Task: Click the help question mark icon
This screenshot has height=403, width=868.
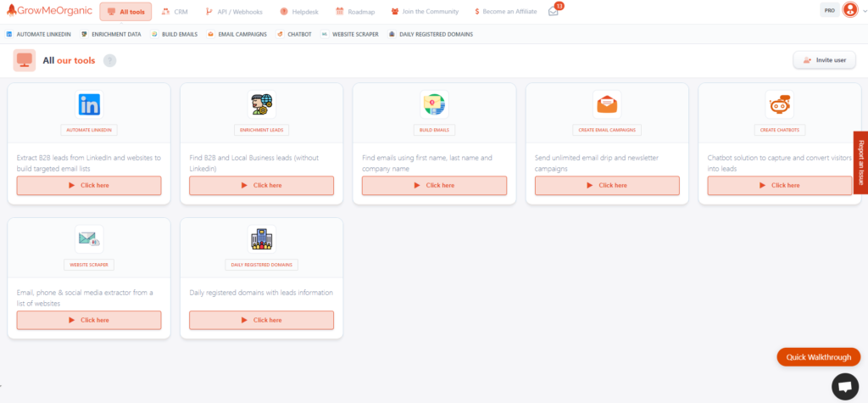Action: (x=109, y=60)
